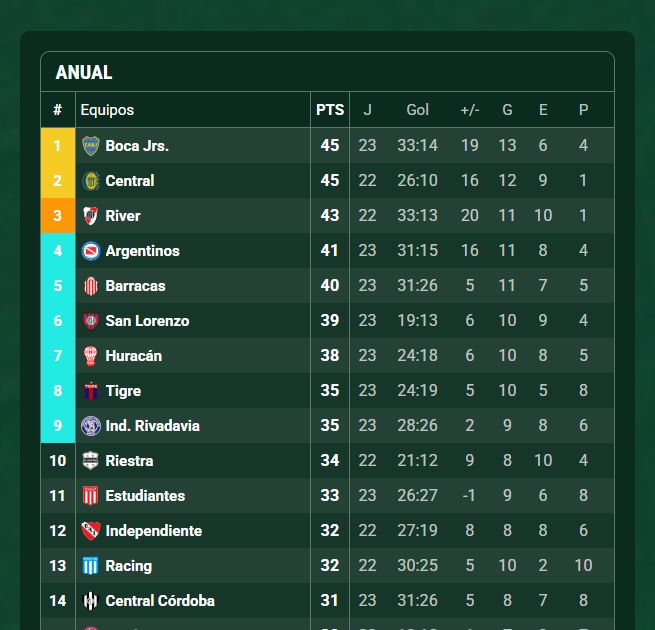Viewport: 655px width, 630px height.
Task: Select the Gol column header
Action: (418, 110)
